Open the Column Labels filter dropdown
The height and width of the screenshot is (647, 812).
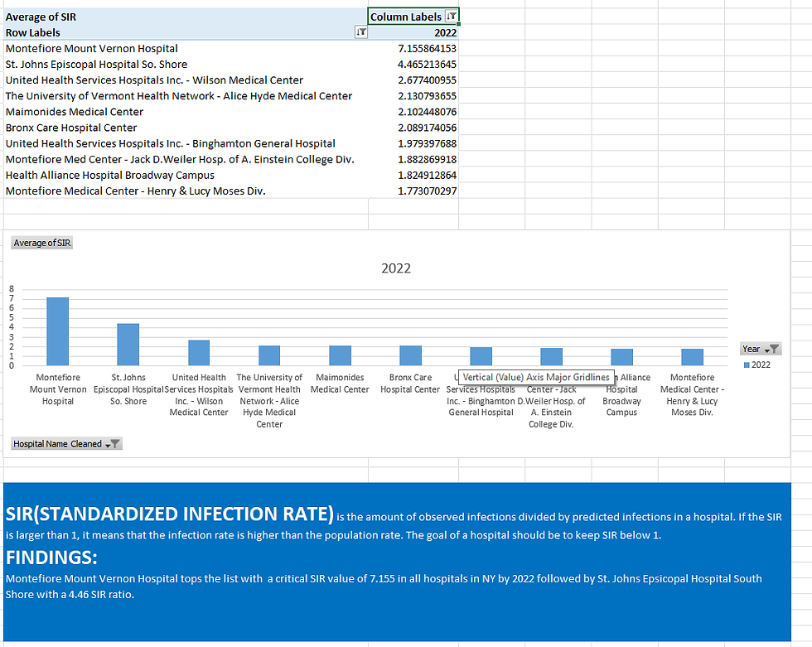pos(452,17)
